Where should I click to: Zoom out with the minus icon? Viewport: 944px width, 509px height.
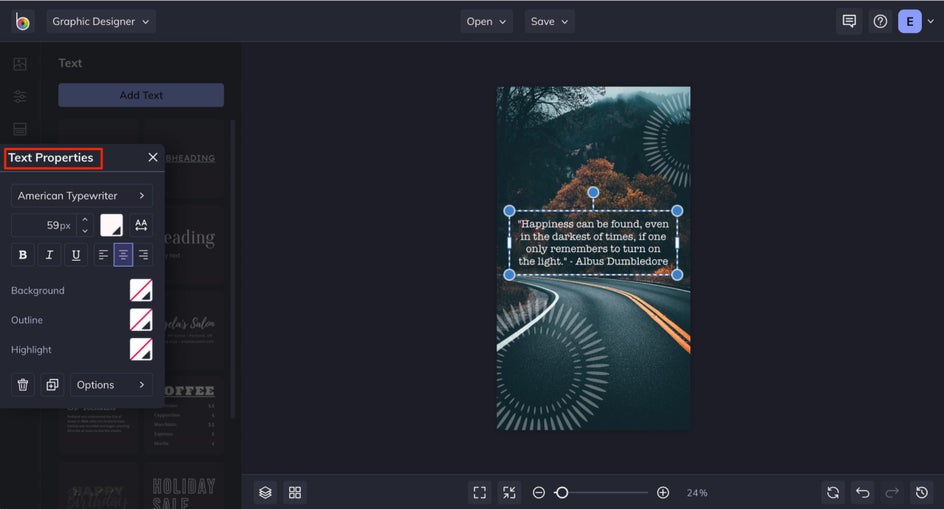pyautogui.click(x=539, y=493)
